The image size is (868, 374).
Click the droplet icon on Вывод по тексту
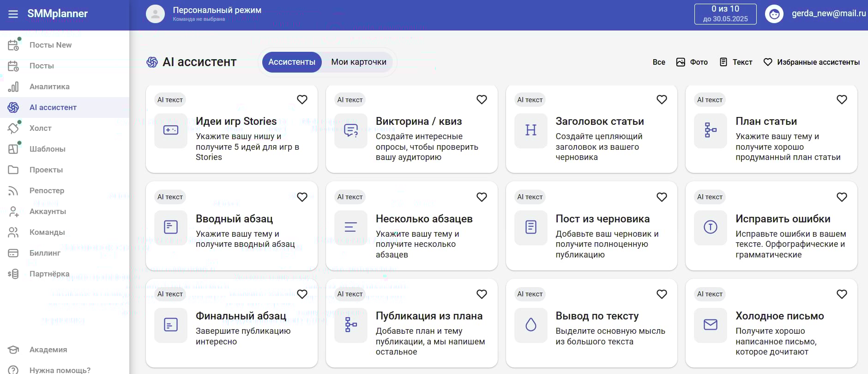tap(531, 325)
